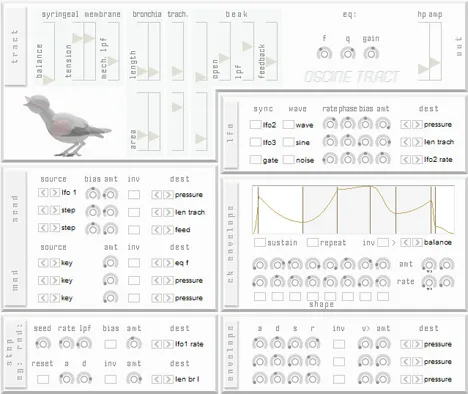
Task: Click the step seed knob
Action: (43, 344)
